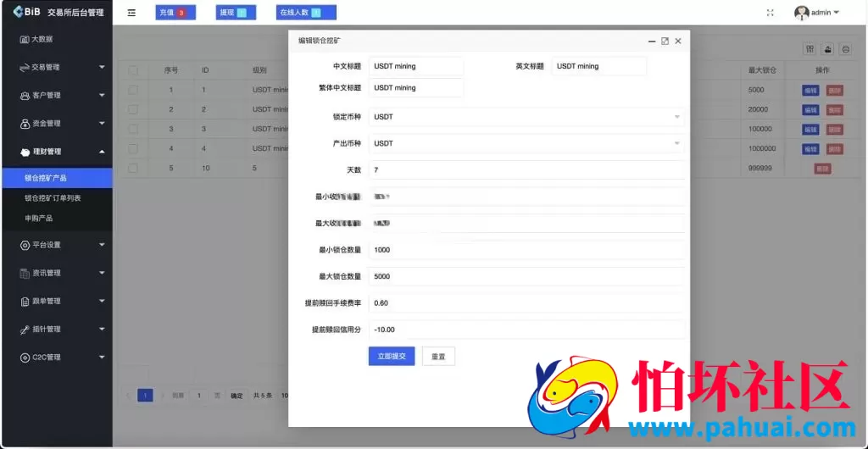Tick the table header select-all checkbox

click(133, 70)
